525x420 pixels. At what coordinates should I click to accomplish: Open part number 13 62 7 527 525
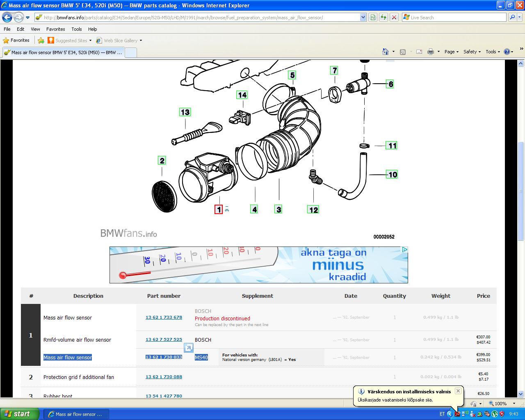(164, 340)
